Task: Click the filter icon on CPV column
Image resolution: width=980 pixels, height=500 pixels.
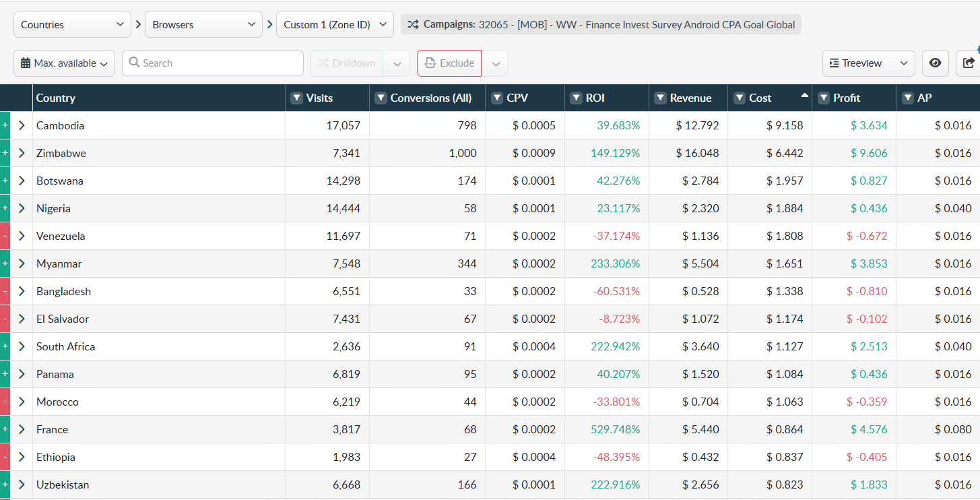Action: [x=497, y=98]
